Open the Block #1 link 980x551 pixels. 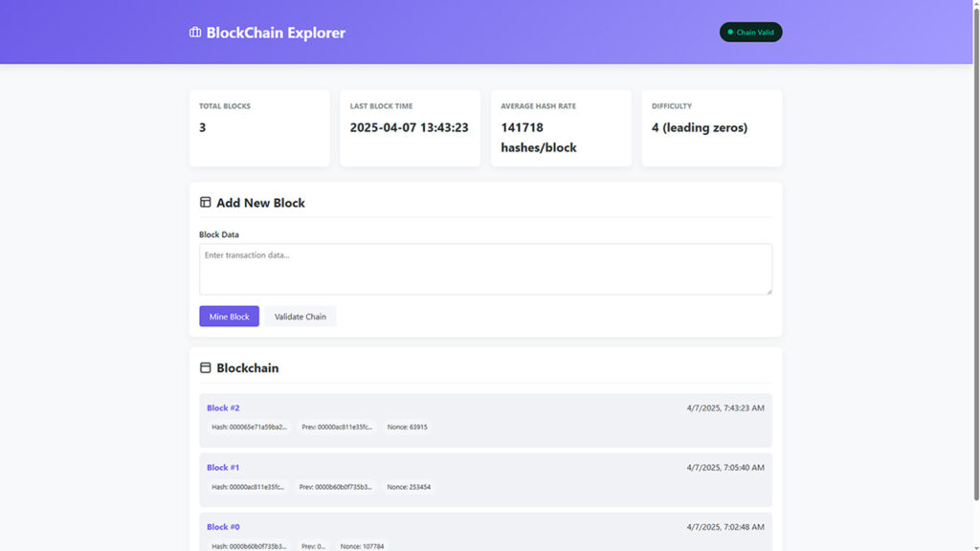pyautogui.click(x=223, y=467)
